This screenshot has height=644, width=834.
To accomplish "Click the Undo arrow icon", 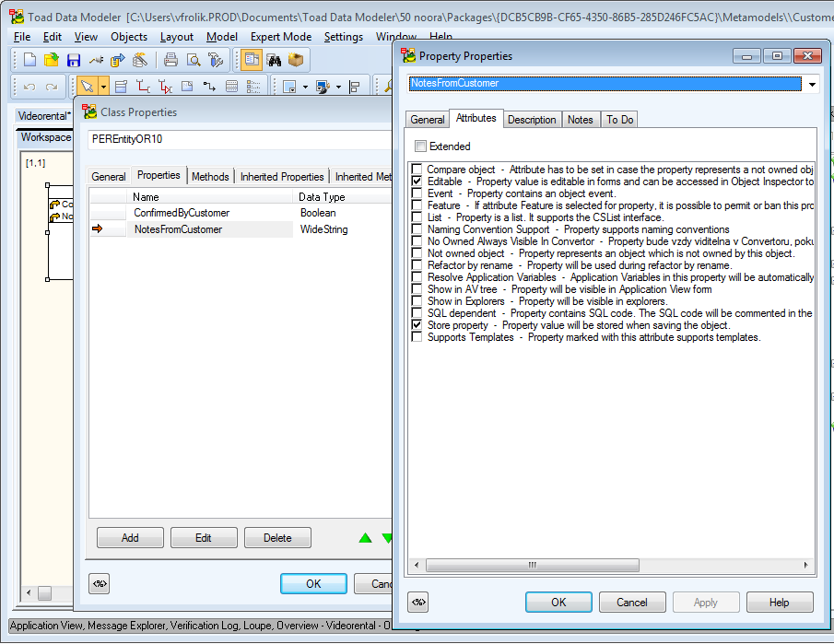I will click(x=29, y=87).
